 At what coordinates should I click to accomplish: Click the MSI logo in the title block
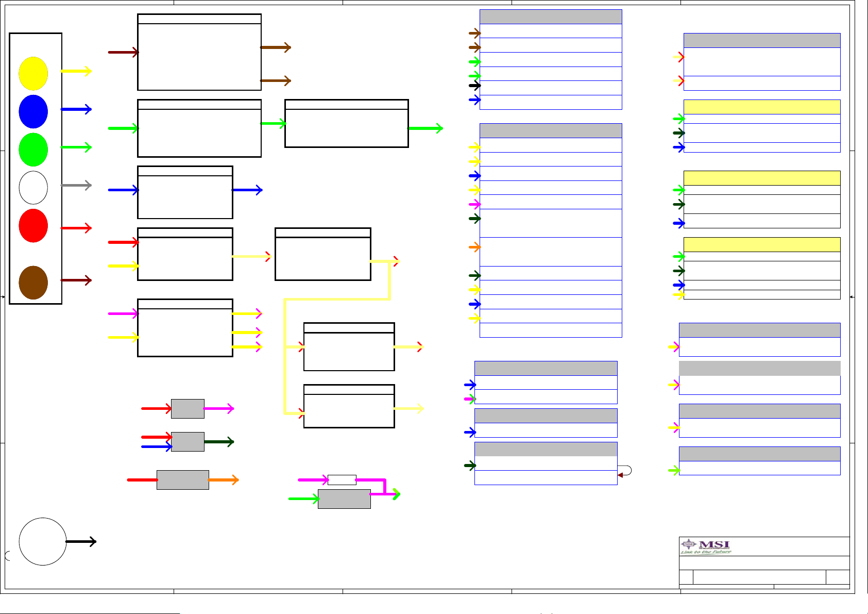706,546
